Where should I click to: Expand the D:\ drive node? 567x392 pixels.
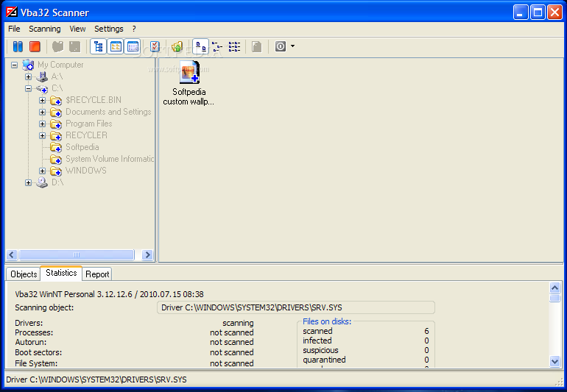(28, 183)
